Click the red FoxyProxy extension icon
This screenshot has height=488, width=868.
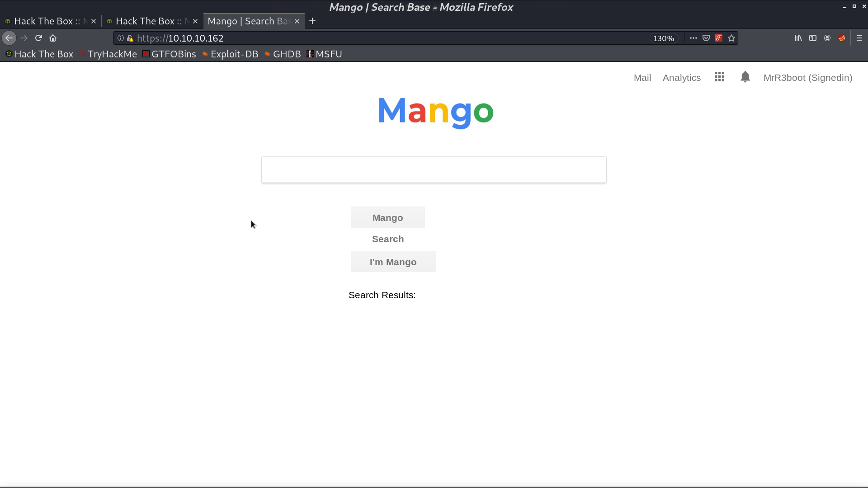coord(719,38)
